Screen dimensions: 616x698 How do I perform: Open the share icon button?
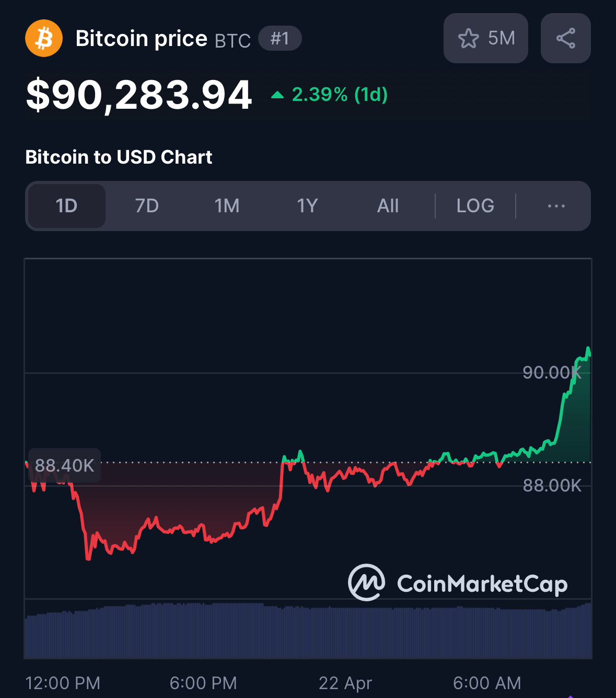pos(566,38)
